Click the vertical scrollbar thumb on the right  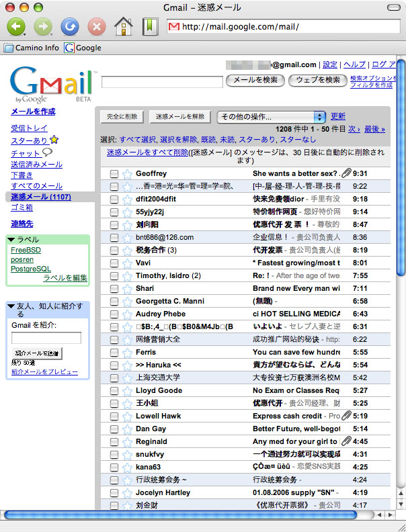click(x=401, y=168)
